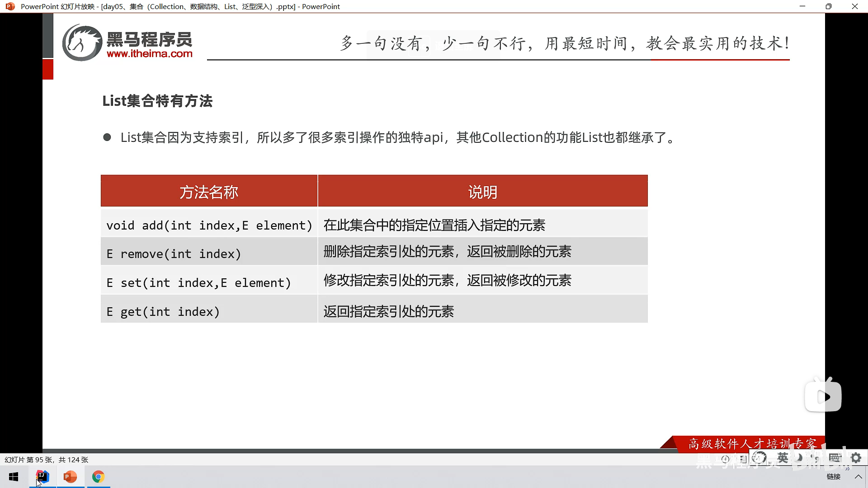Click the IME logo icon

pyautogui.click(x=759, y=458)
